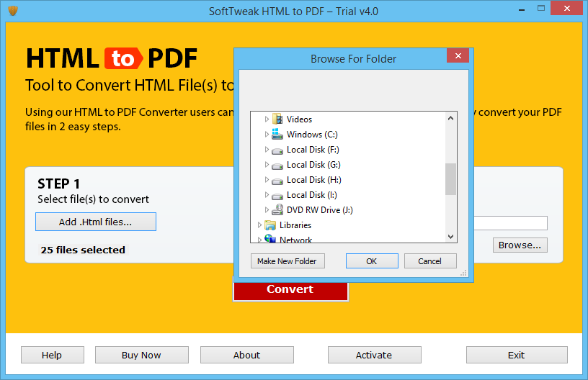Viewport: 588px width, 380px height.
Task: Expand the Local Disk (H:) node
Action: 267,180
